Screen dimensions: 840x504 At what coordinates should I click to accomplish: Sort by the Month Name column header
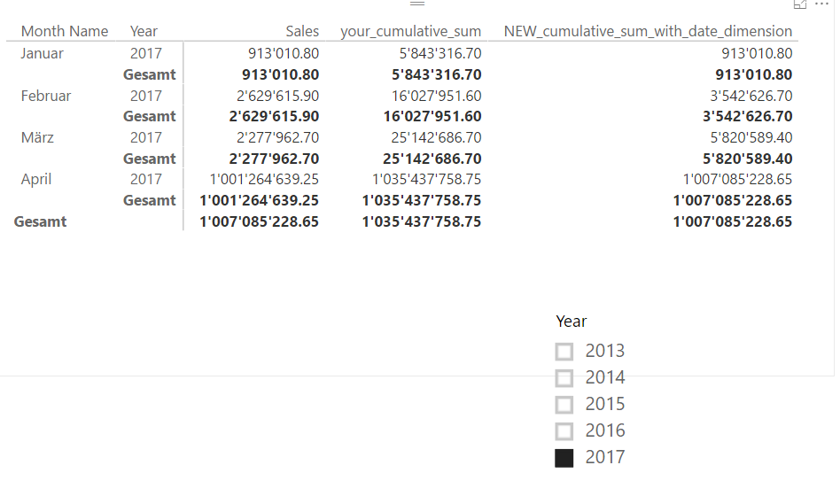click(x=65, y=31)
